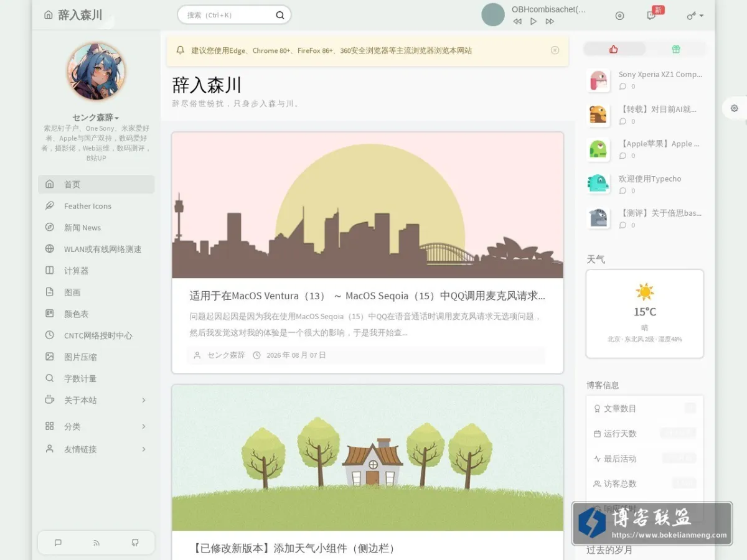Click the clock icon beside CNTC网络授时中心
The image size is (747, 560).
pyautogui.click(x=50, y=335)
